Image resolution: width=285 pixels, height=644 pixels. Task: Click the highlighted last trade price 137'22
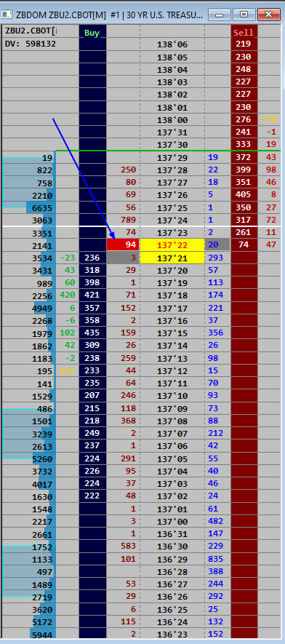172,245
